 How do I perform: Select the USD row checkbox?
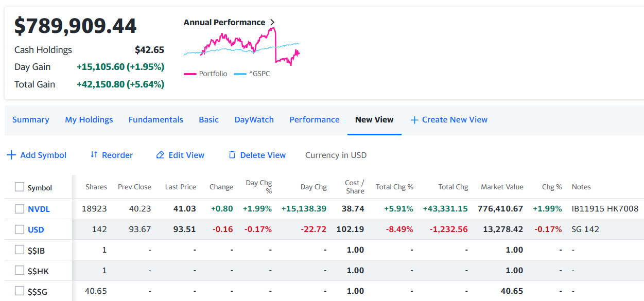click(x=20, y=229)
